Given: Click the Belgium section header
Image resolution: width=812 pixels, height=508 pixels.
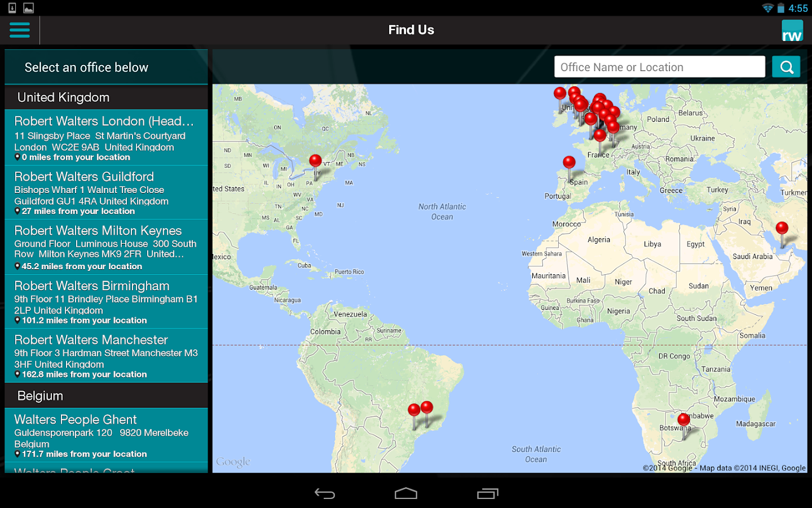Looking at the screenshot, I should point(106,396).
